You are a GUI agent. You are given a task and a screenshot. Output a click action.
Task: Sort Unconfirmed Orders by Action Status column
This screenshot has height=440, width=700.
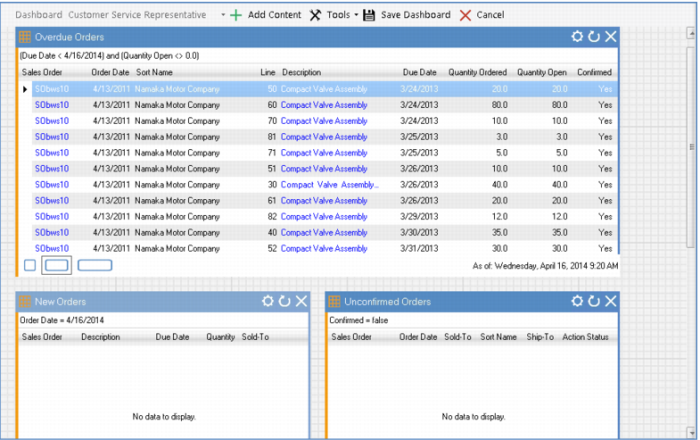(585, 337)
